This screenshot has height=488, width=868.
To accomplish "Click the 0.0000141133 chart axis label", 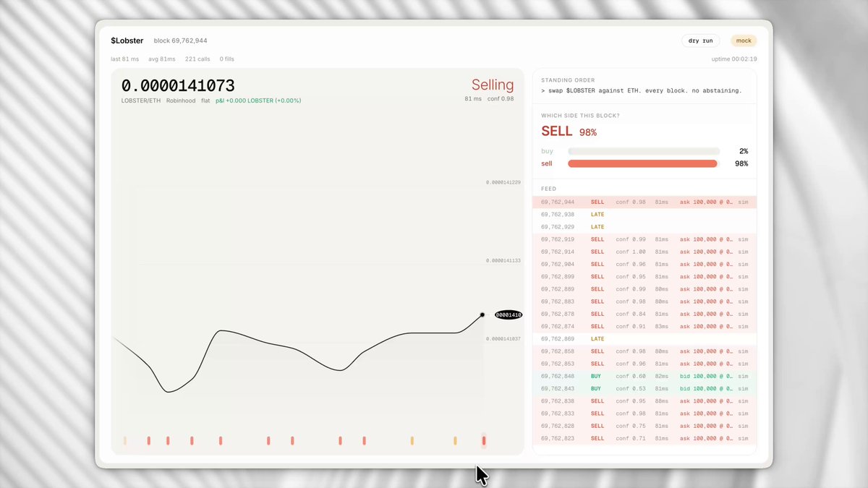I will (x=503, y=260).
